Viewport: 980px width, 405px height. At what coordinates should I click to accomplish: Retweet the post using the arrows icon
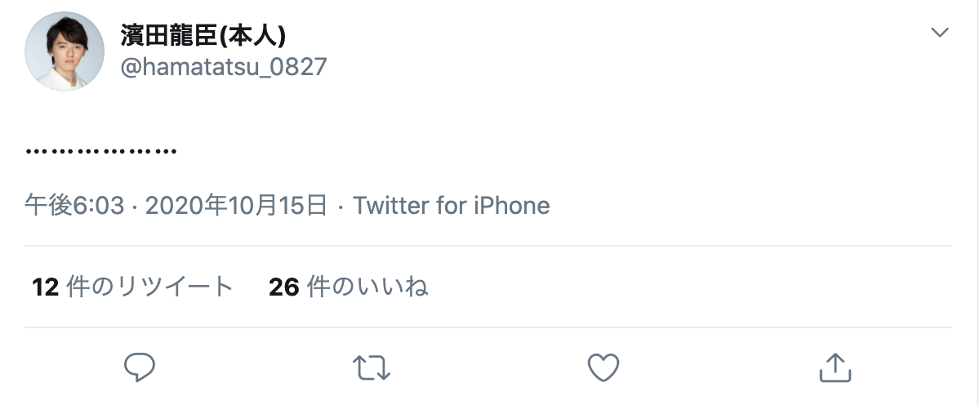[x=372, y=367]
